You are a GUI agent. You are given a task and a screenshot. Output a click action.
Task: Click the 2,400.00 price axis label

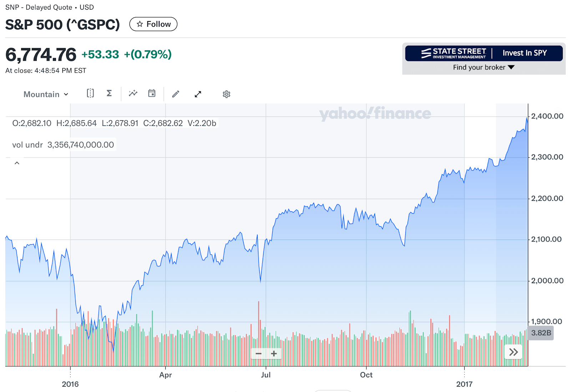click(547, 116)
